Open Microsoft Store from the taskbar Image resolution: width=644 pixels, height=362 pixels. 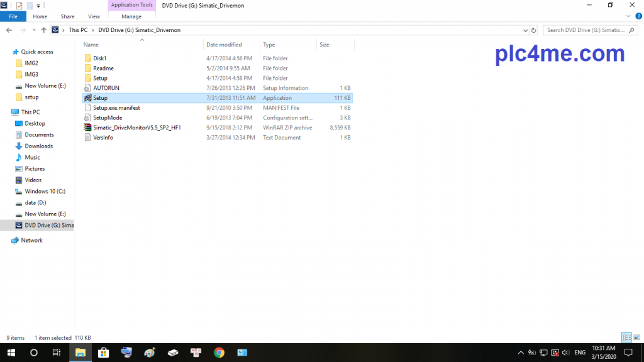tap(104, 353)
